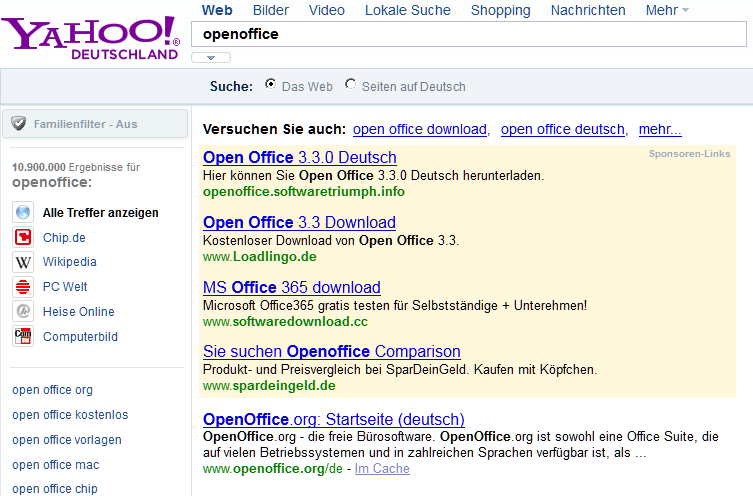Click the openoffice.softwaretriumph.info URL
The image size is (753, 496).
pos(304,192)
